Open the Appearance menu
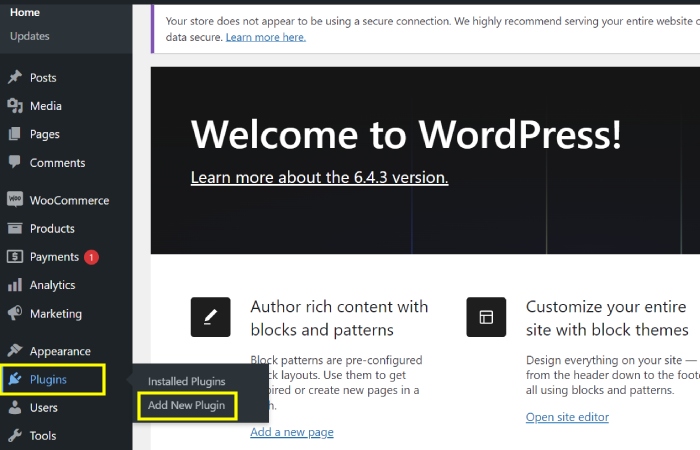700x450 pixels. pyautogui.click(x=60, y=351)
